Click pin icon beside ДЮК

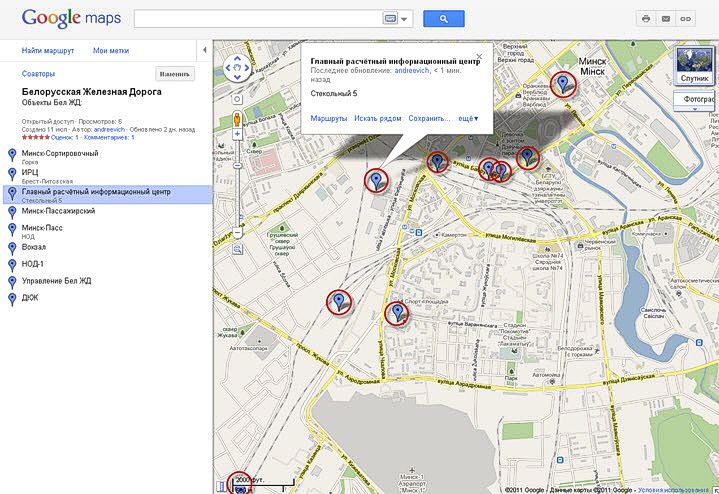[12, 300]
